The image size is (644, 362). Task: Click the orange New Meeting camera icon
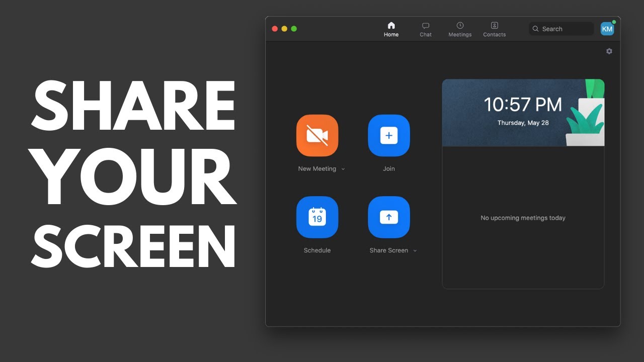point(317,136)
